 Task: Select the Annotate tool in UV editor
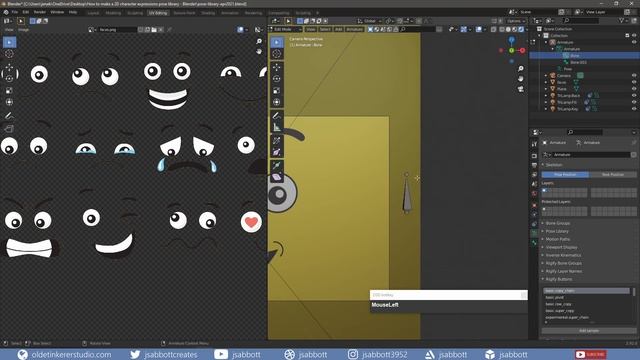coord(9,116)
